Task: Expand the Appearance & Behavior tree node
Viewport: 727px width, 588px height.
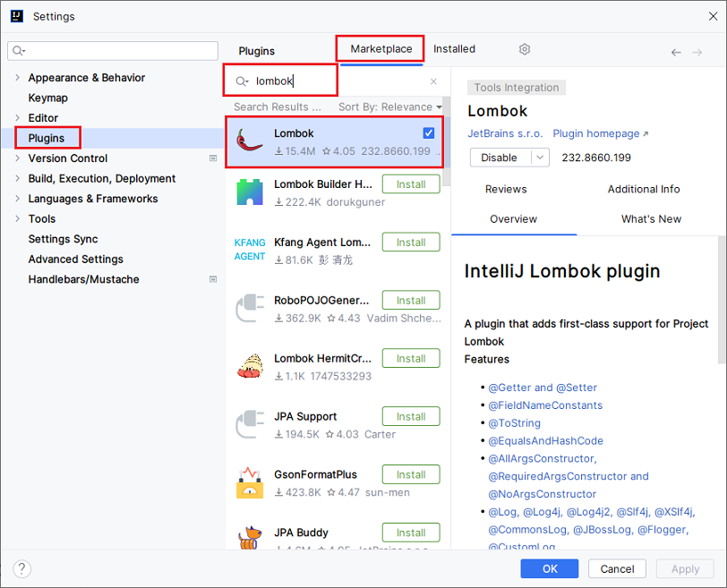Action: (x=17, y=78)
